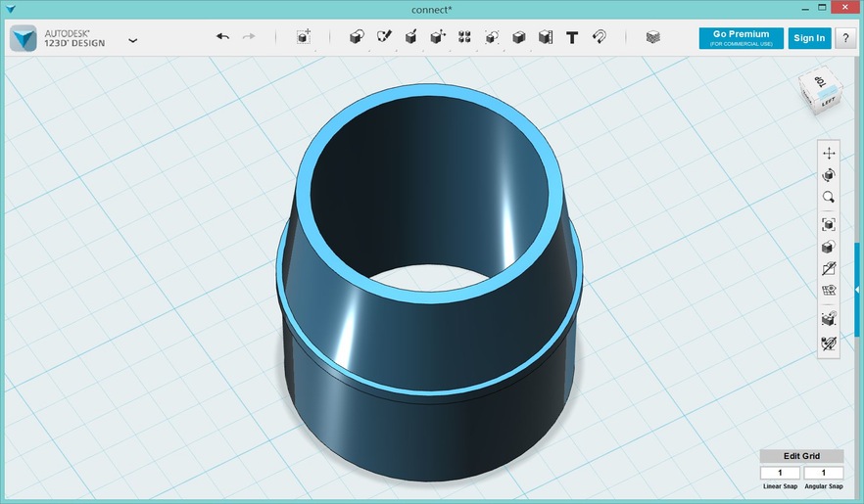Click the Autodesk 123D Design logo
Screen dimensions: 864x504
point(24,38)
